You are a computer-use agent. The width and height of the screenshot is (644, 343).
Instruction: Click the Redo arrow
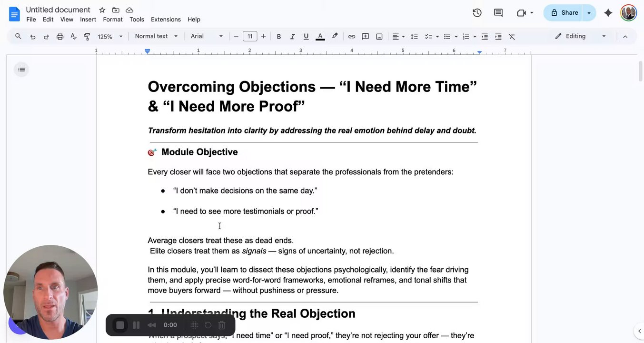46,37
